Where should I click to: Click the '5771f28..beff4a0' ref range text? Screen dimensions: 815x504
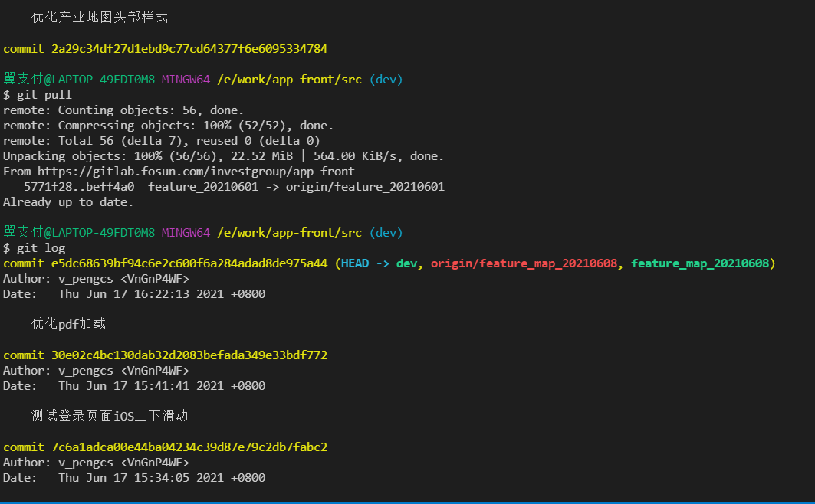[79, 187]
